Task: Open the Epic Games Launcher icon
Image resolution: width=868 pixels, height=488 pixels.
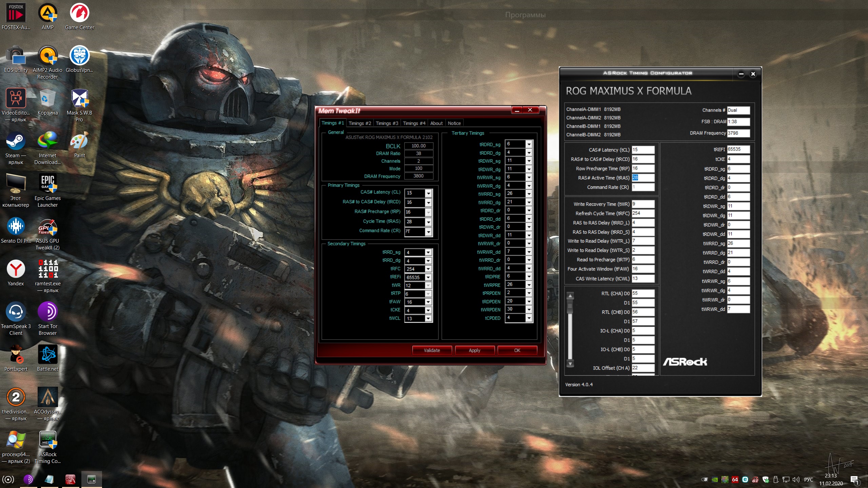Action: pyautogui.click(x=47, y=185)
